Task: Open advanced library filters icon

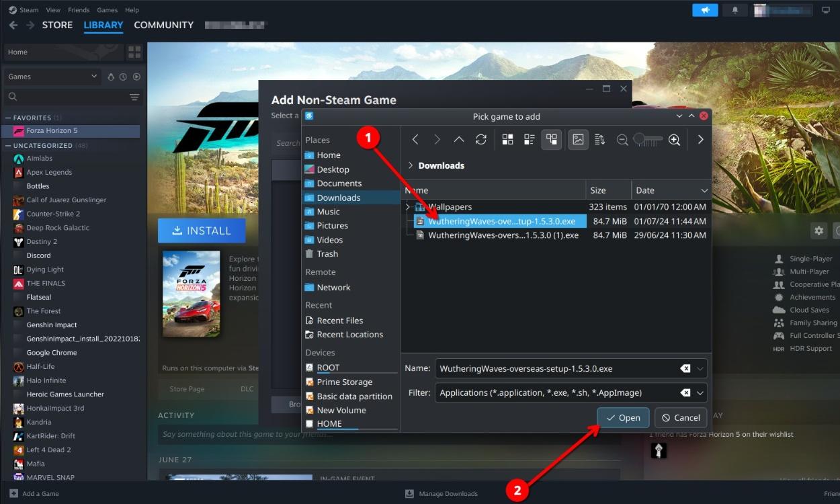Action: pos(134,97)
